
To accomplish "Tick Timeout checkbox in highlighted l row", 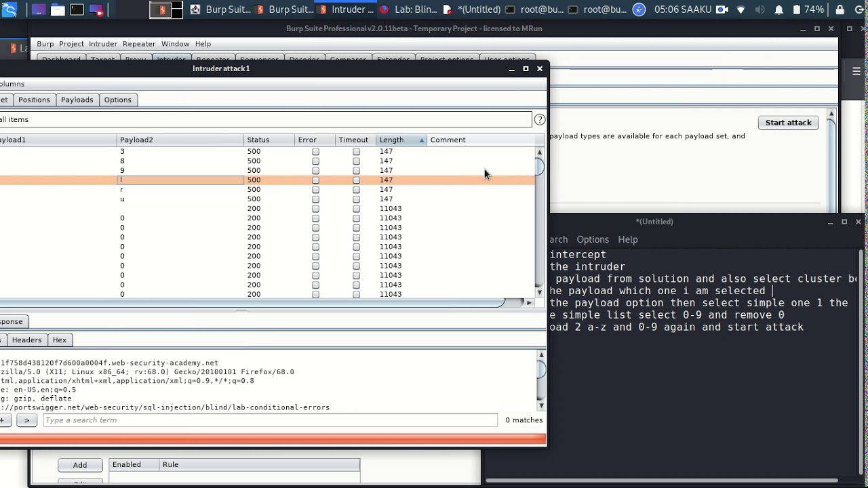I will pos(356,180).
